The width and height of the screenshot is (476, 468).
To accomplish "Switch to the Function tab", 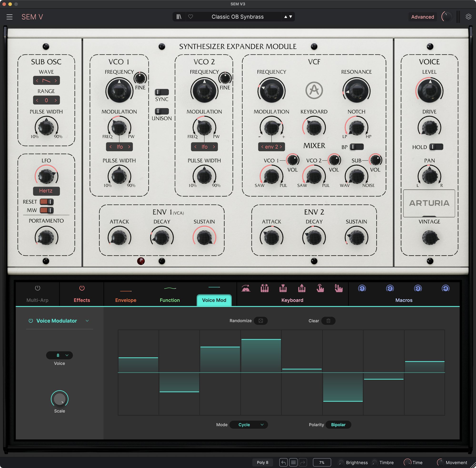I will (x=170, y=300).
